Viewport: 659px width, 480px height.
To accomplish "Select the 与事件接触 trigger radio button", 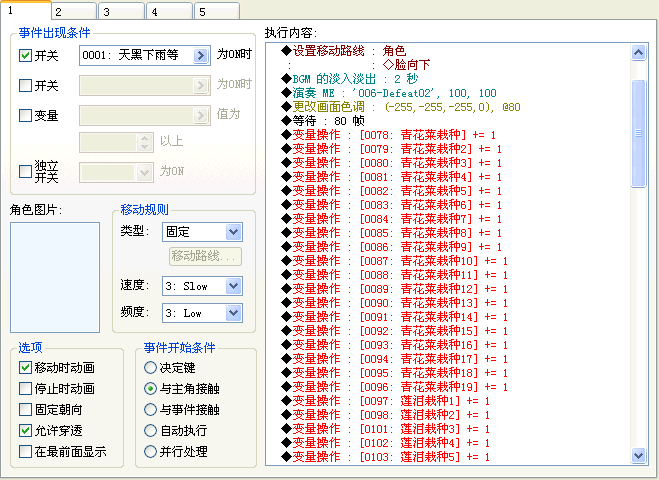I will (150, 409).
